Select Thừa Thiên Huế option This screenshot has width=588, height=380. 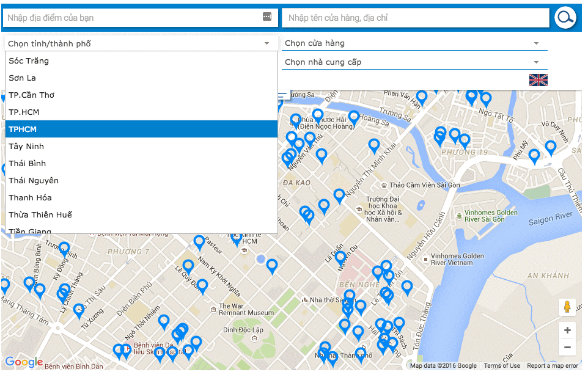point(141,214)
